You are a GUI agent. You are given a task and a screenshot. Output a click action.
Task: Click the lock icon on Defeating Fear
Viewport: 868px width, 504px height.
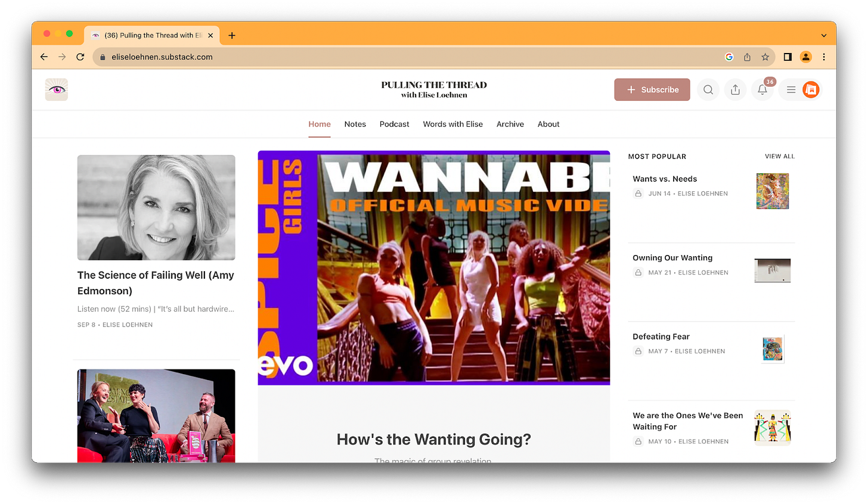(x=638, y=351)
